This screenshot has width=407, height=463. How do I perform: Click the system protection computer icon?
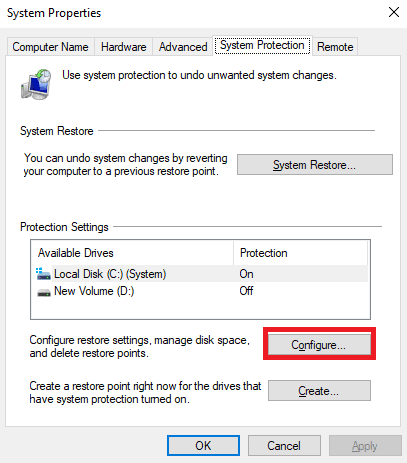pos(36,84)
